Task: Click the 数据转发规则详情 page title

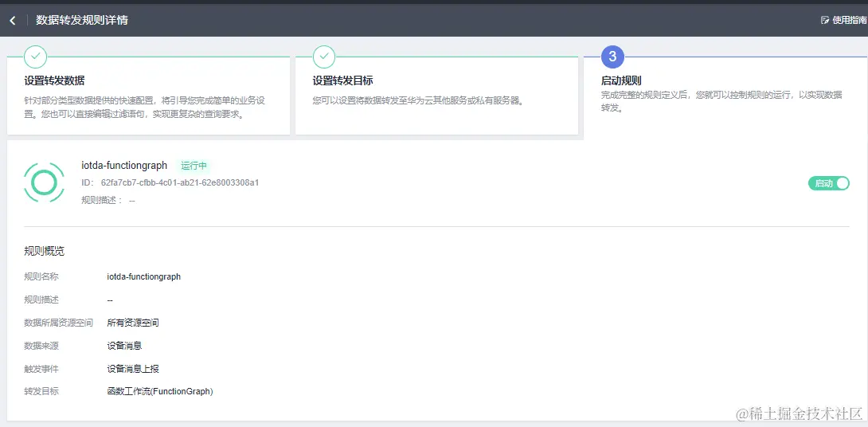Action: [82, 20]
